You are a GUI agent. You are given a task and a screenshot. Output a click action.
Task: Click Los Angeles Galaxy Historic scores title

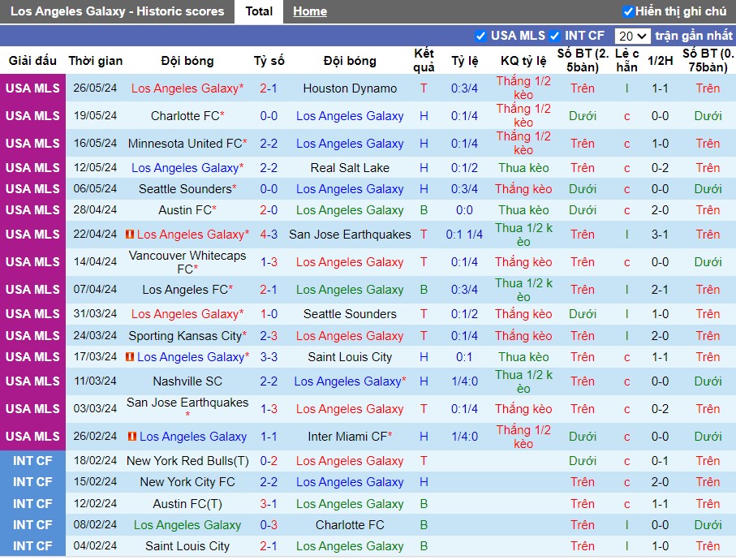tap(118, 11)
